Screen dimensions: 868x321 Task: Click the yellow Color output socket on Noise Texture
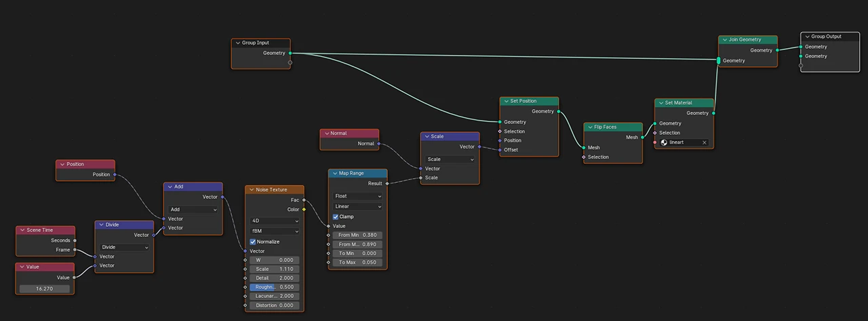304,209
